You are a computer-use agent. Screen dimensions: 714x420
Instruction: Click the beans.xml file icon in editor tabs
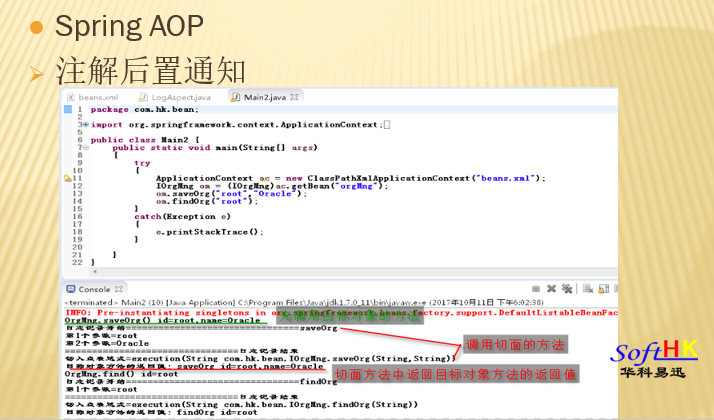(x=71, y=97)
